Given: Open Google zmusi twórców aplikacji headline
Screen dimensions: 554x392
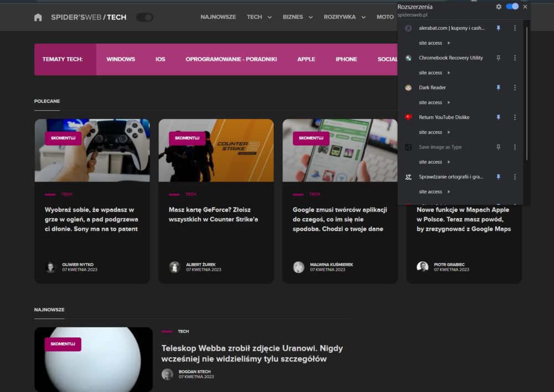Looking at the screenshot, I should [340, 219].
